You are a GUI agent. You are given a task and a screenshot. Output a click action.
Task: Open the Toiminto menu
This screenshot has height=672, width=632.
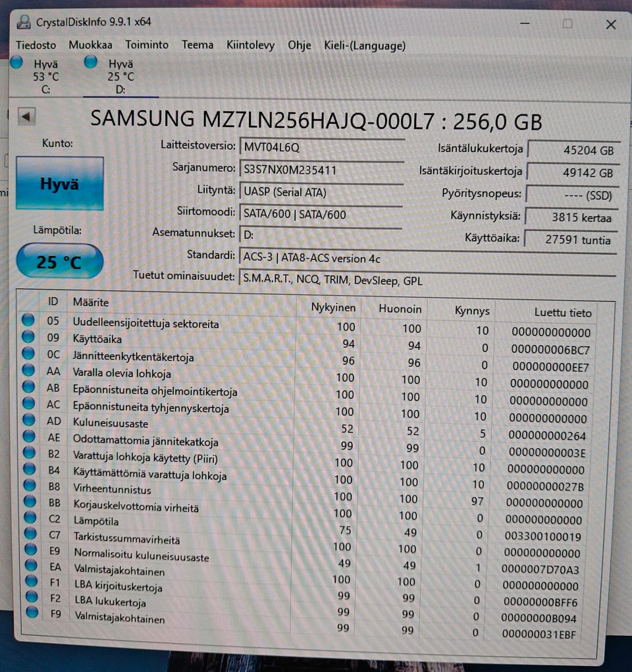(147, 45)
